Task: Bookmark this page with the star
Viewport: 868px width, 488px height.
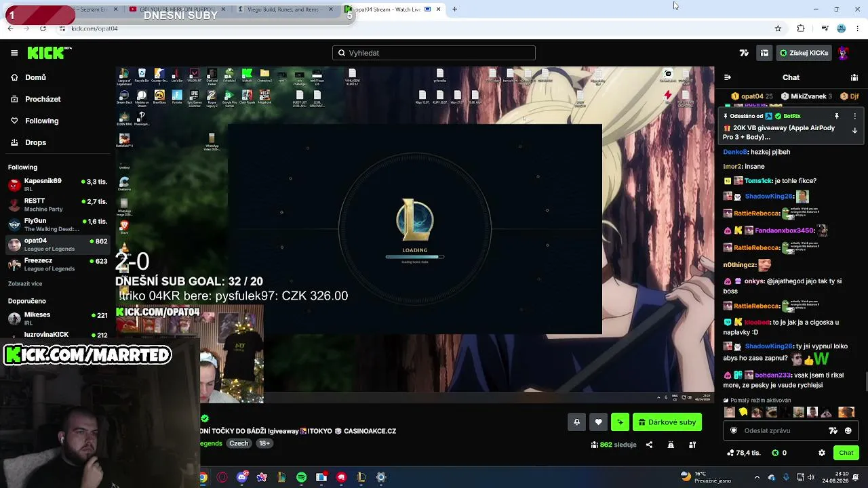Action: (778, 28)
